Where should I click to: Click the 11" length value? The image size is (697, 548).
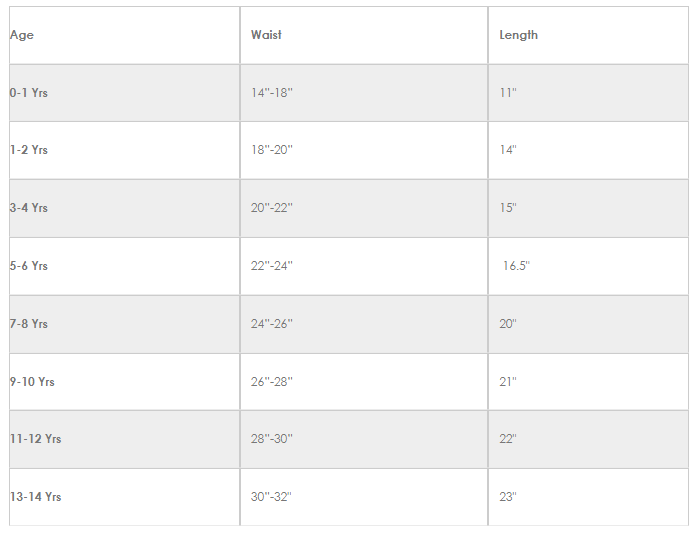tap(507, 93)
